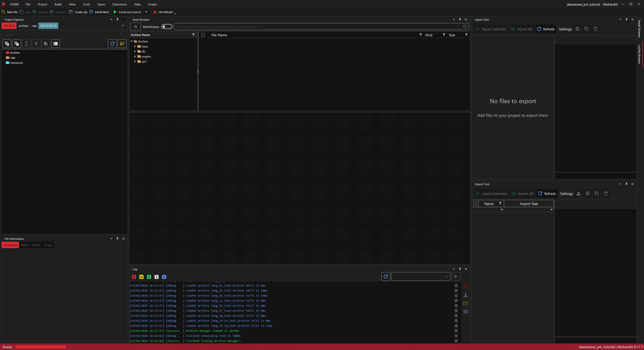Check the File Name select-all checkbox

pos(203,35)
